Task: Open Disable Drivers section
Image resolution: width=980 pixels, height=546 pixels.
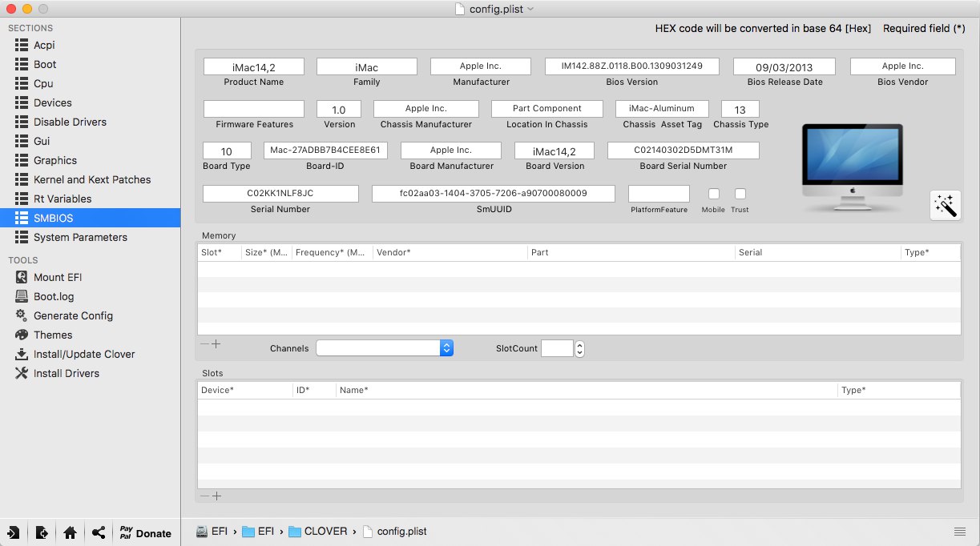Action: (x=90, y=122)
